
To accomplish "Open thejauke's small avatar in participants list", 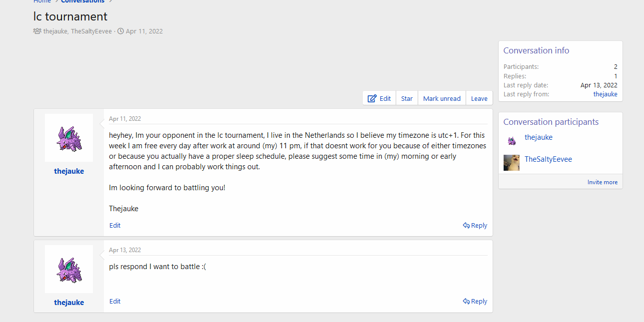I will [512, 140].
